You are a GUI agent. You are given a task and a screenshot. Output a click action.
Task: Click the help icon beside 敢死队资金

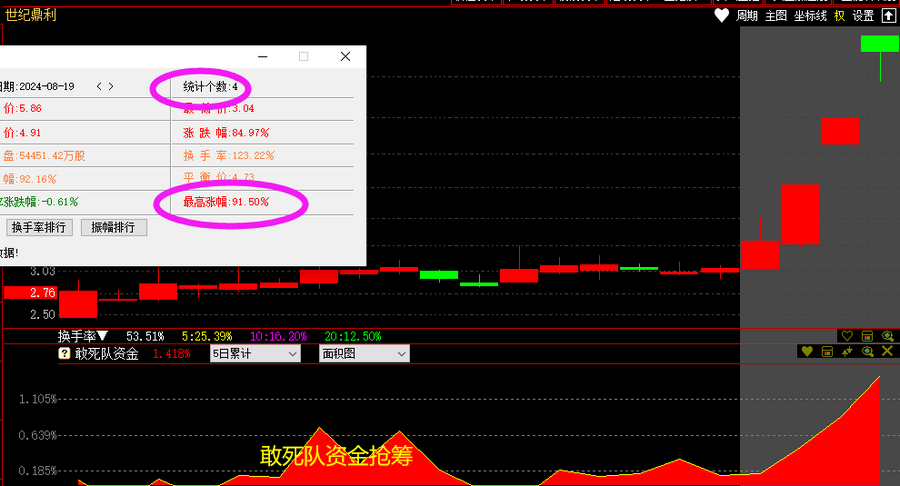point(65,353)
